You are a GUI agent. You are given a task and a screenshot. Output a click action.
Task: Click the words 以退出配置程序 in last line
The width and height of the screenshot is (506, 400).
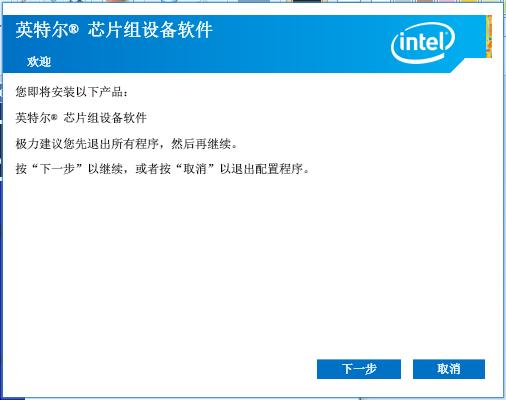[x=262, y=169]
